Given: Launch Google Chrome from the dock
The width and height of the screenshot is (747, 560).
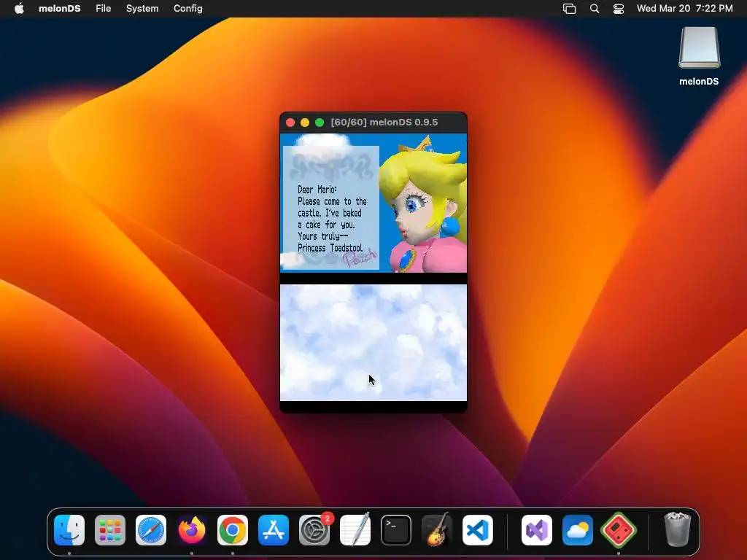Looking at the screenshot, I should (233, 530).
